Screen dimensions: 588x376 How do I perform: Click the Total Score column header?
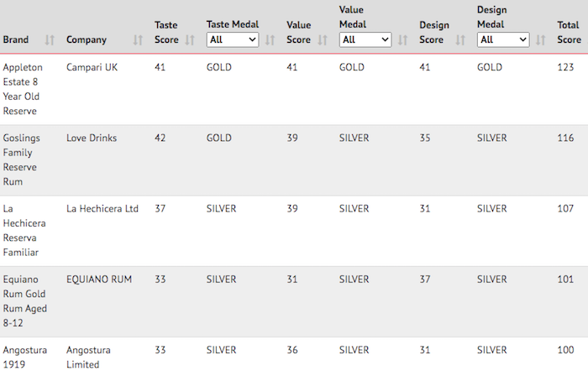point(569,32)
